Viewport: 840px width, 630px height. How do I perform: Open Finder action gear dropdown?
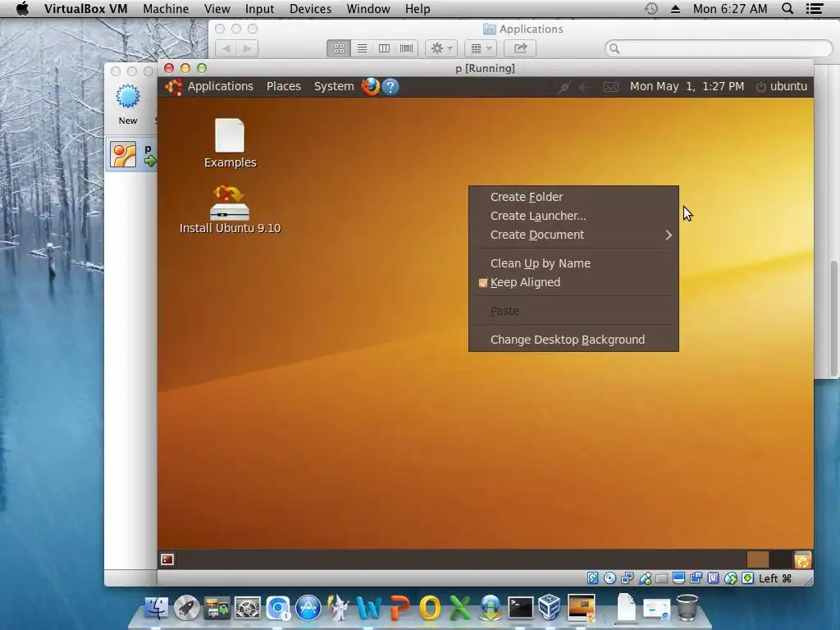coord(441,48)
